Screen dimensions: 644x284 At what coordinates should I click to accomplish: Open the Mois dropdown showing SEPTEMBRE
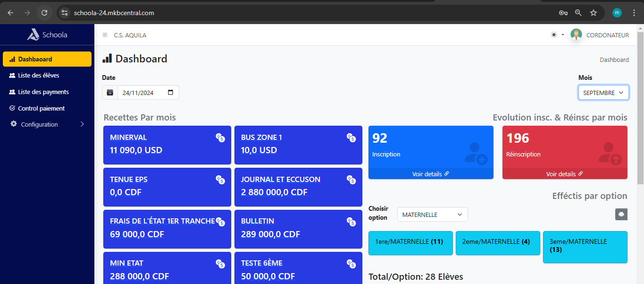point(603,93)
